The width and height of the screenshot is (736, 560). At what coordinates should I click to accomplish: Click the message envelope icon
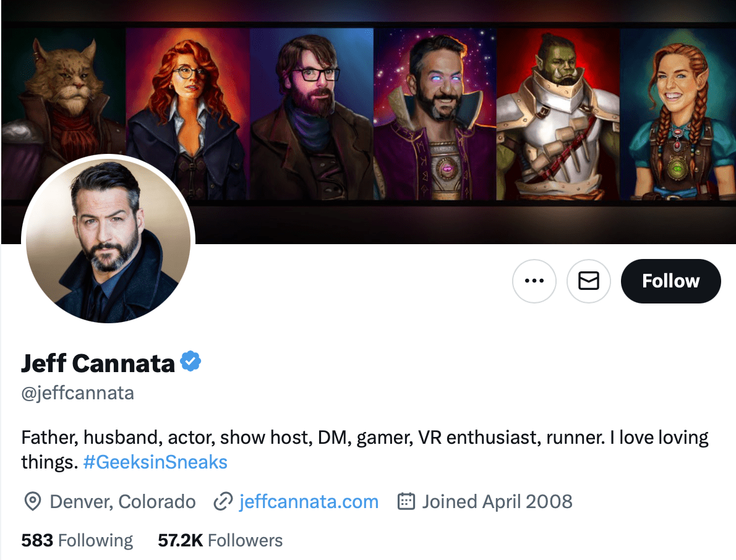tap(588, 281)
